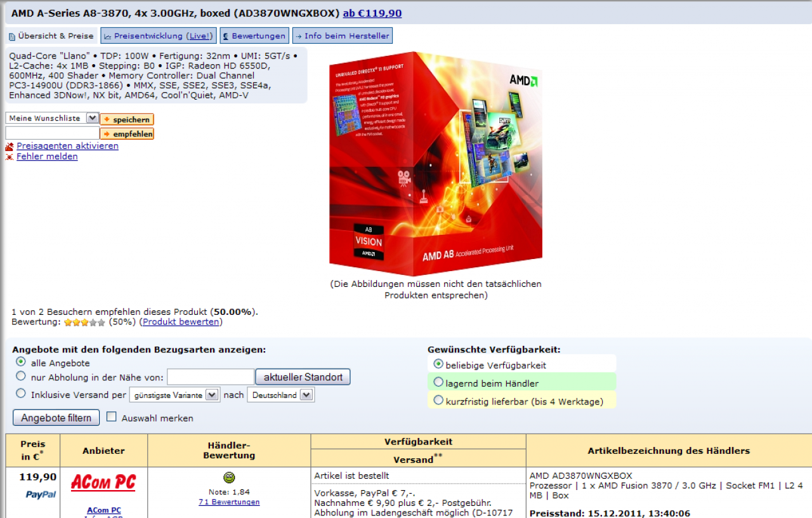Select 'lagernd beim Händler' radio
Image resolution: width=812 pixels, height=518 pixels.
tap(438, 382)
